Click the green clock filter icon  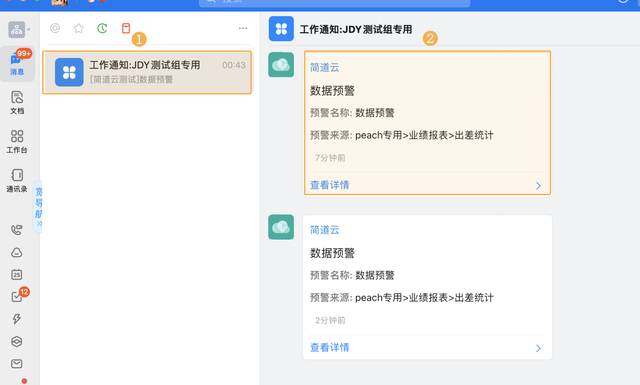102,28
